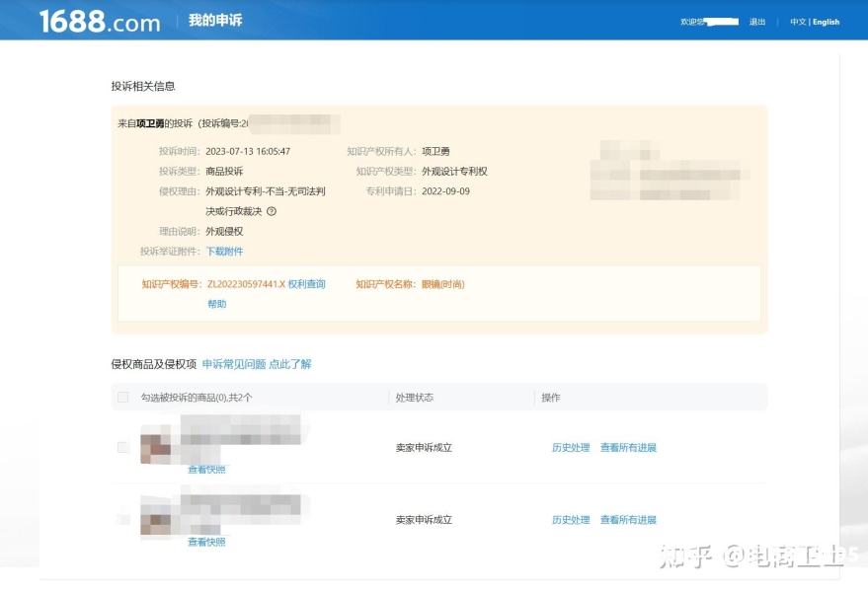This screenshot has width=868, height=592.
Task: Click the 处理状态 column header
Action: coord(415,398)
